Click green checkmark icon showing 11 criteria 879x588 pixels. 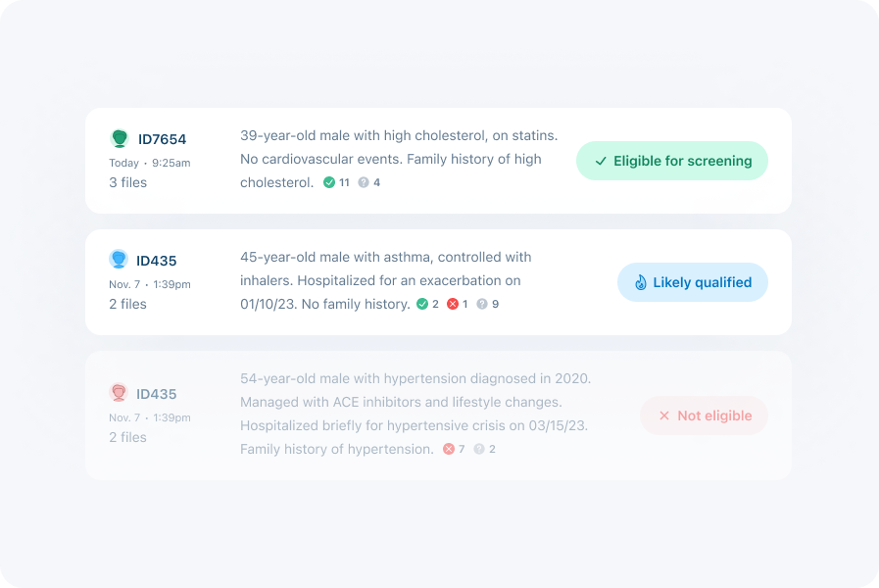pyautogui.click(x=329, y=182)
